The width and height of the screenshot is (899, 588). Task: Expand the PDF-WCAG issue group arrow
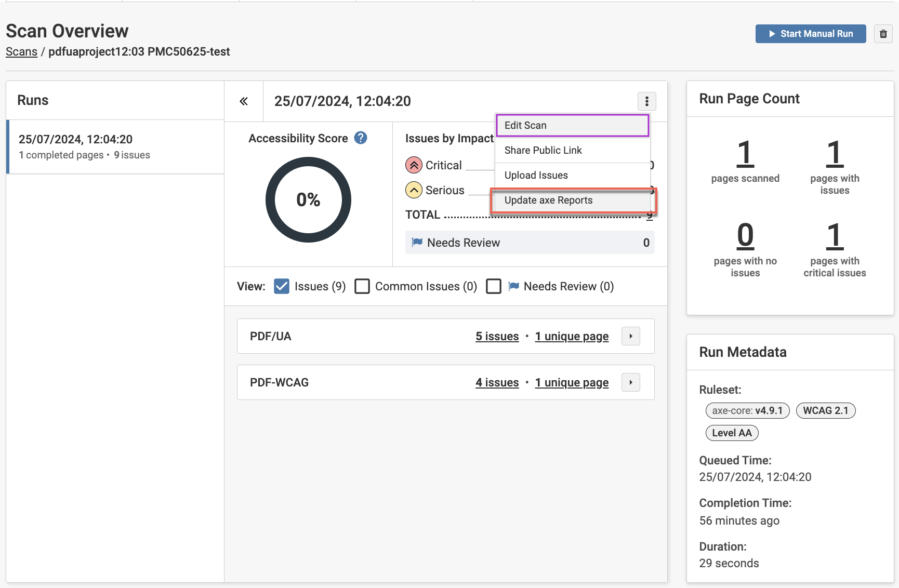click(x=630, y=382)
